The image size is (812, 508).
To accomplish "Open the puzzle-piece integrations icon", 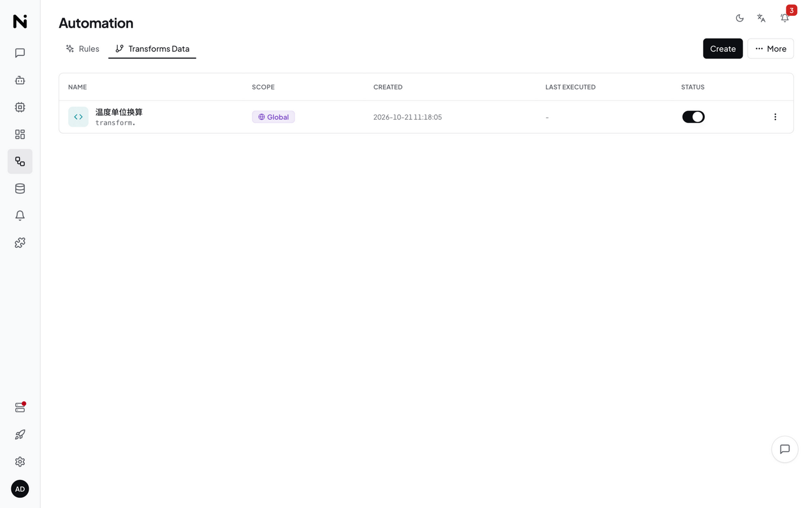I will pos(20,243).
